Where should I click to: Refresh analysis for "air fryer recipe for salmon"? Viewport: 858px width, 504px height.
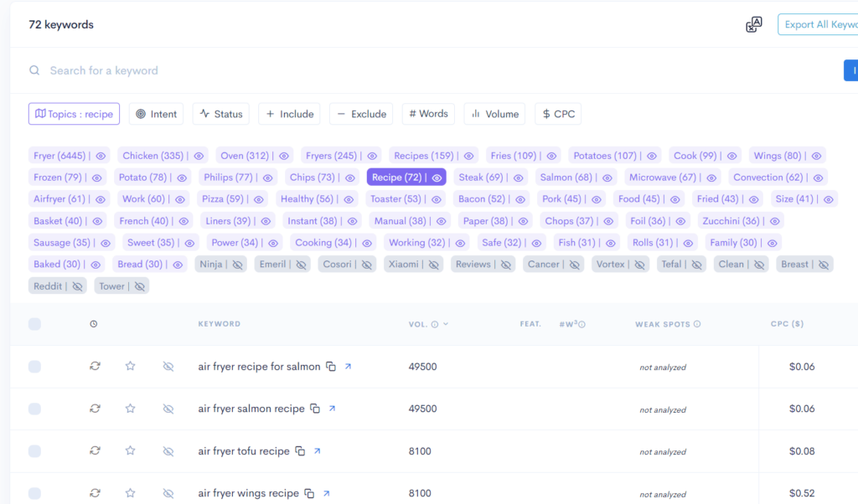click(95, 366)
